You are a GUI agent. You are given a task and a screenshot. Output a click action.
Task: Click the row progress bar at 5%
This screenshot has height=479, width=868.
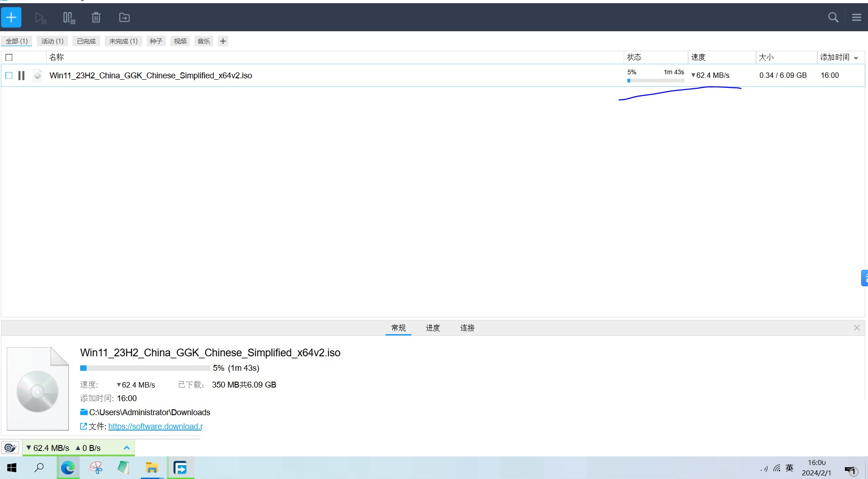(x=656, y=81)
